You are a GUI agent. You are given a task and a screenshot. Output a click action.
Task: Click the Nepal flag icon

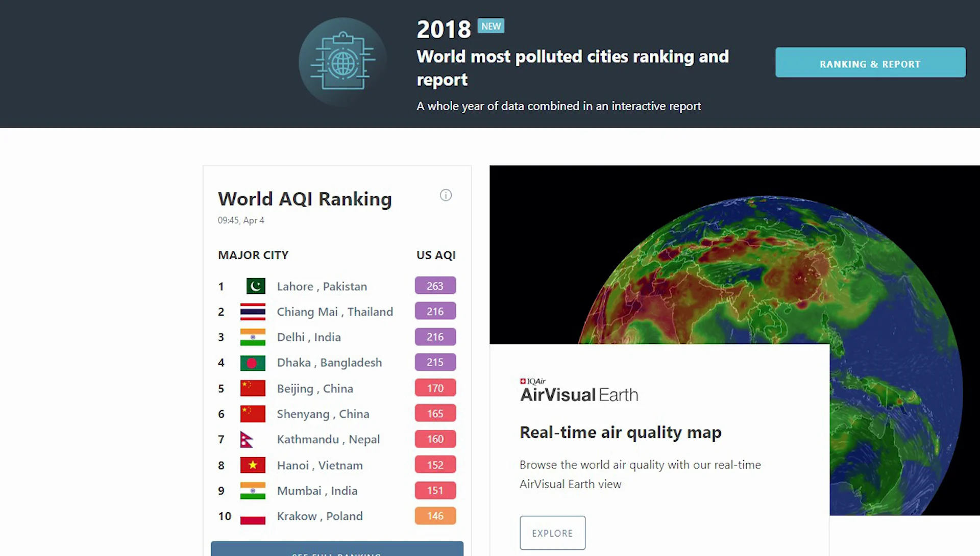pyautogui.click(x=247, y=440)
